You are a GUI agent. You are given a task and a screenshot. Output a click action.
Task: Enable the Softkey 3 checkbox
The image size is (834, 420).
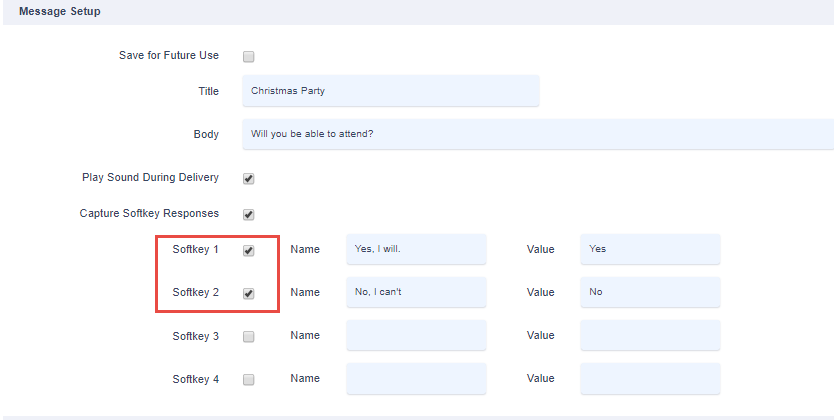tap(248, 337)
